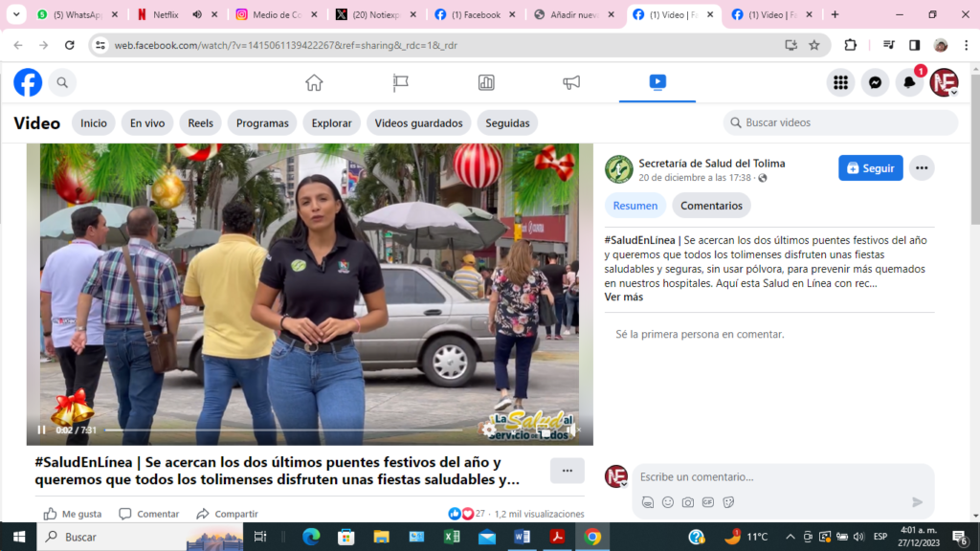980x551 pixels.
Task: Switch to the Comentarios tab
Action: pos(710,206)
